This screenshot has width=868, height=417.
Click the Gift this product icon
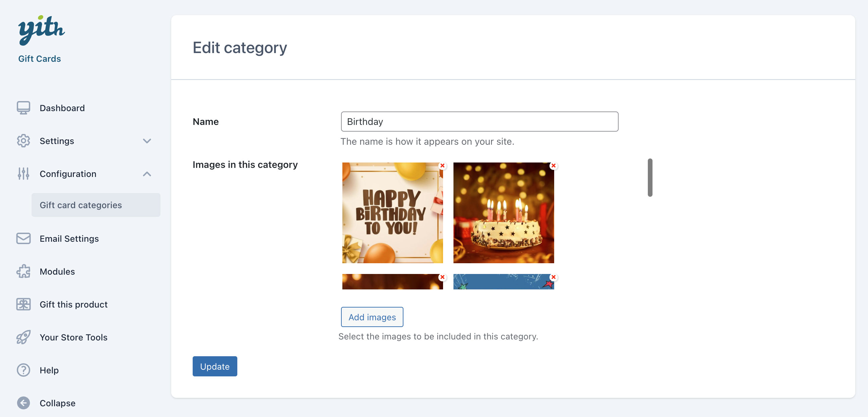point(23,305)
